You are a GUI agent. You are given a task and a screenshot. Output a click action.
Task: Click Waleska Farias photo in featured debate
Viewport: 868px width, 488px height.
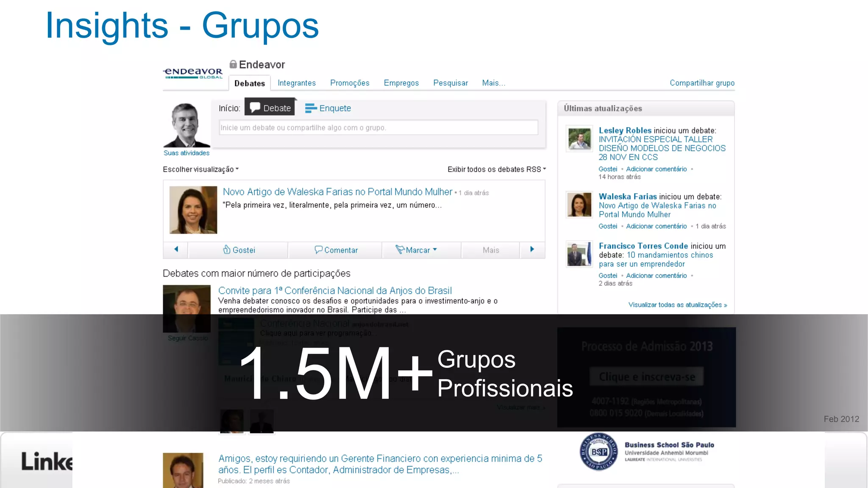(x=193, y=210)
